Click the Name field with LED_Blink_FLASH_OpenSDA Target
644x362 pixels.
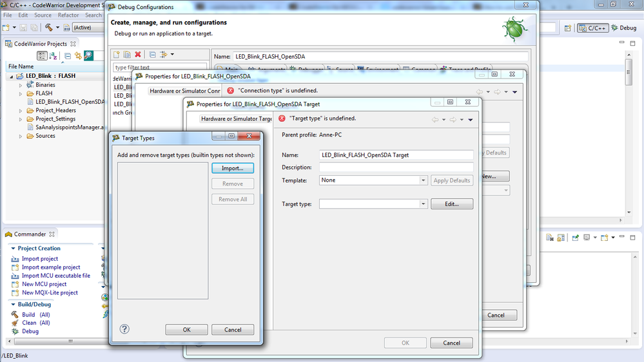point(396,155)
